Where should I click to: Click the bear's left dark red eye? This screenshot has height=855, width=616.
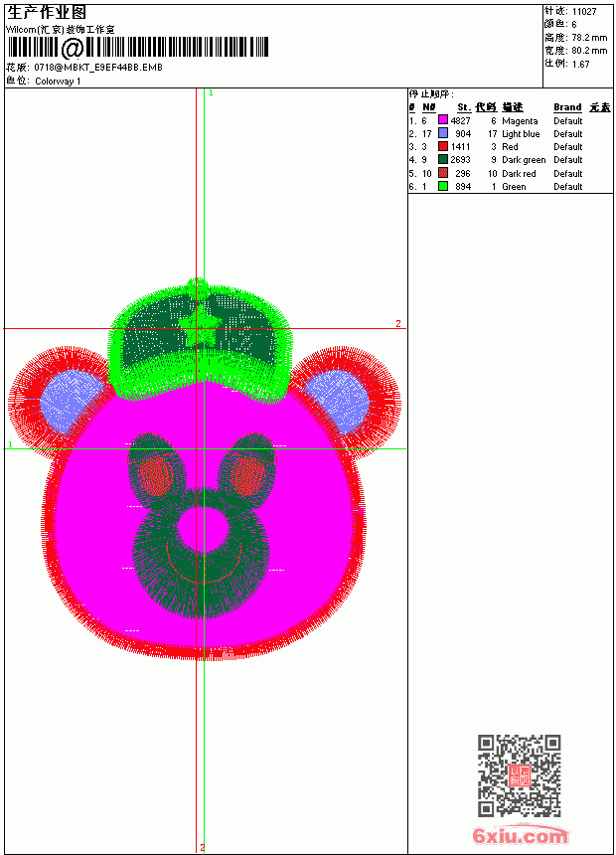pos(155,475)
